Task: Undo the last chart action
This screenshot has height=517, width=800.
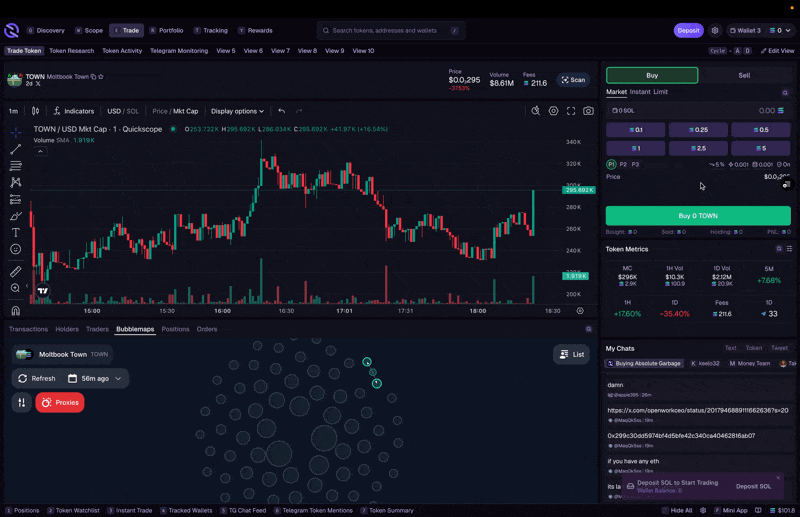Action: [282, 111]
